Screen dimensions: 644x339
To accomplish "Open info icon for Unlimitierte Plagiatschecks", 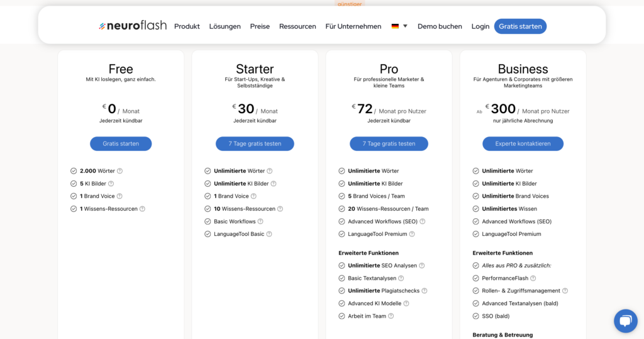I will coord(425,291).
